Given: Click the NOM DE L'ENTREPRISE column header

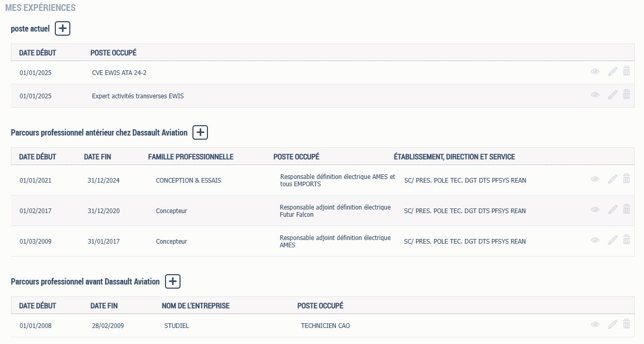Looking at the screenshot, I should point(196,306).
